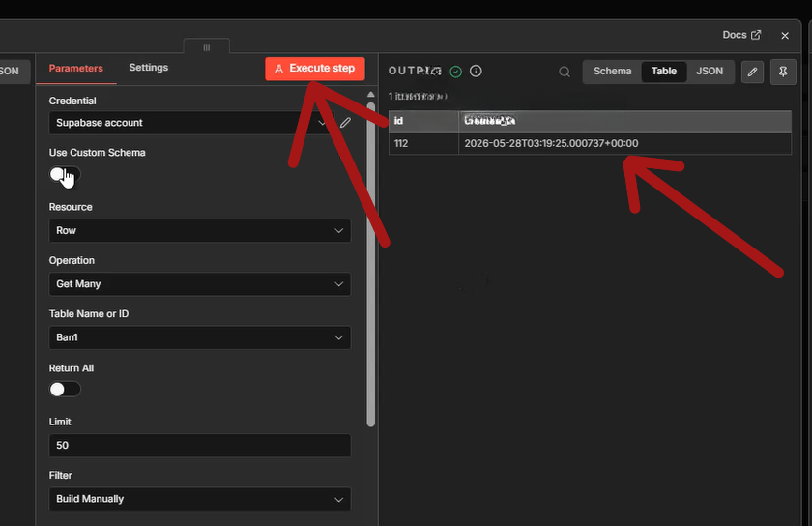Switch output view to Table
Viewport: 812px width, 526px height.
[x=664, y=71]
